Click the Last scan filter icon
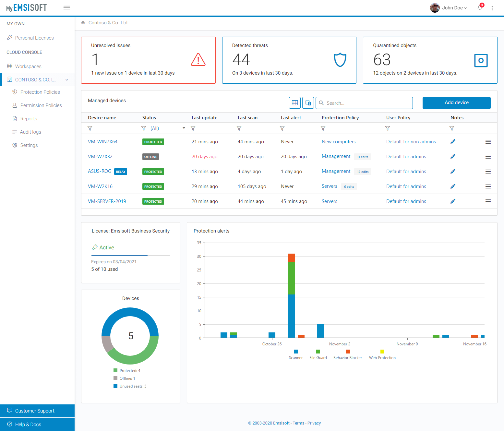 (239, 128)
